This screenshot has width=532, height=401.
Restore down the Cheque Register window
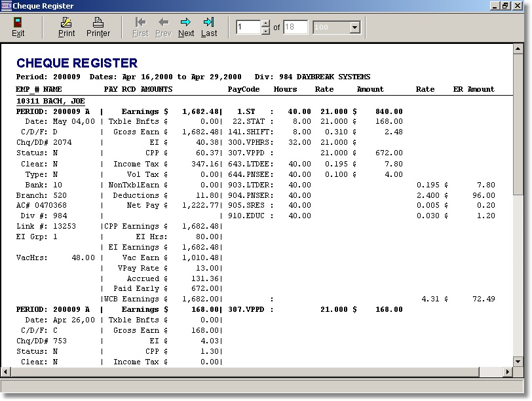(505, 6)
